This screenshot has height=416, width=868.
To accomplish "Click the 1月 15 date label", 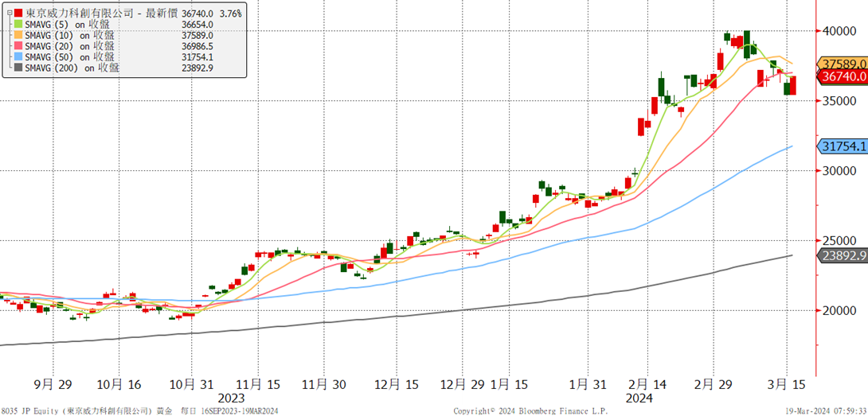I will (510, 384).
